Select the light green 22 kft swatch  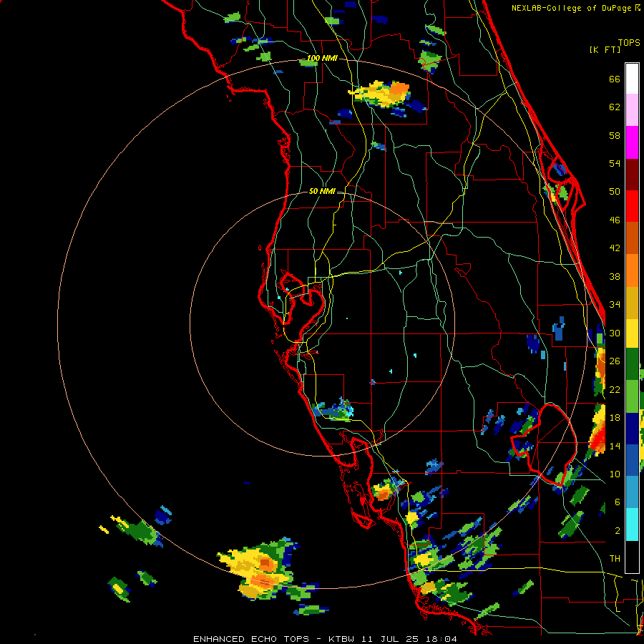coord(632,396)
